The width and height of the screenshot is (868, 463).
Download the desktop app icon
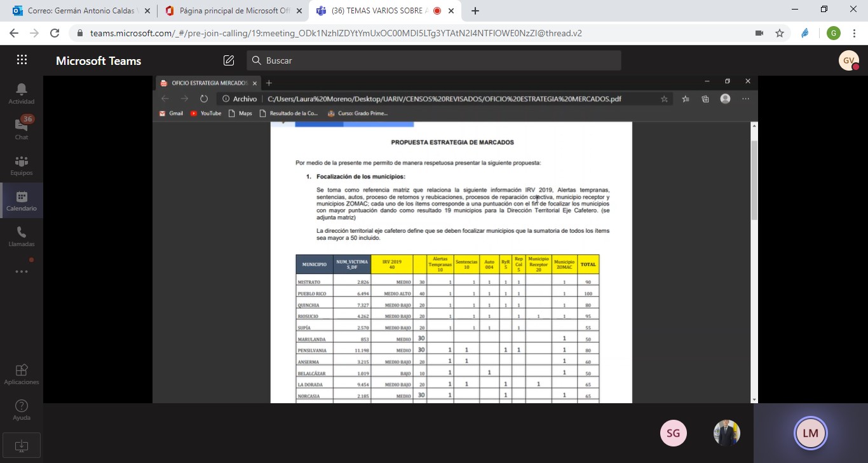pos(22,445)
